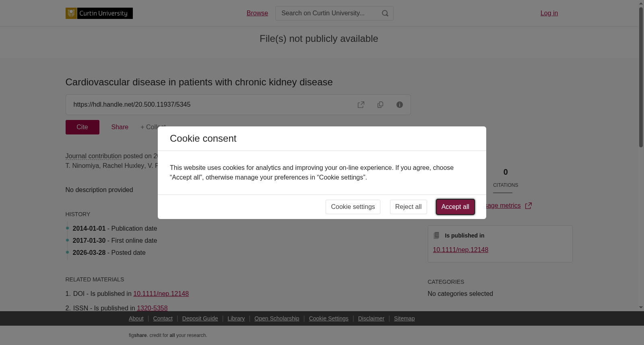Open the Share option

(120, 127)
